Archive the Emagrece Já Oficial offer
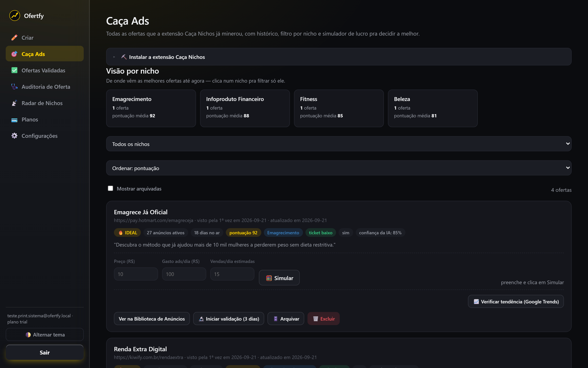The height and width of the screenshot is (368, 588). (286, 318)
